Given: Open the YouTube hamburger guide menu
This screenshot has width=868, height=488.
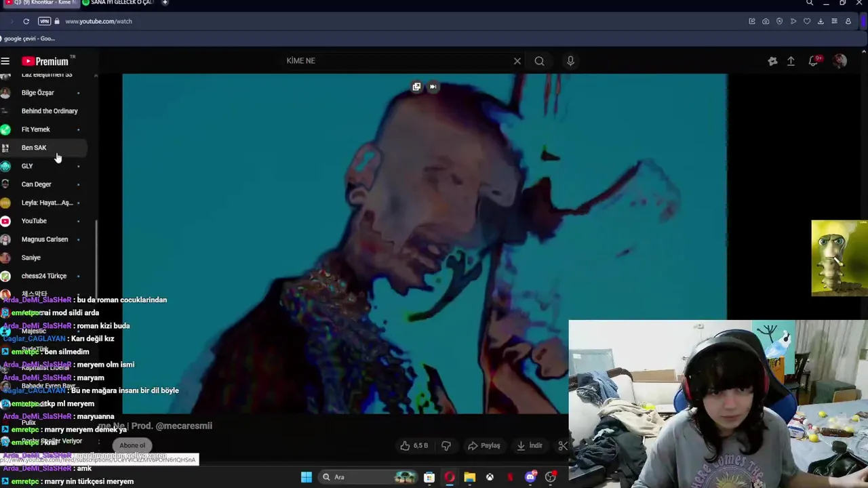Looking at the screenshot, I should click(x=5, y=61).
